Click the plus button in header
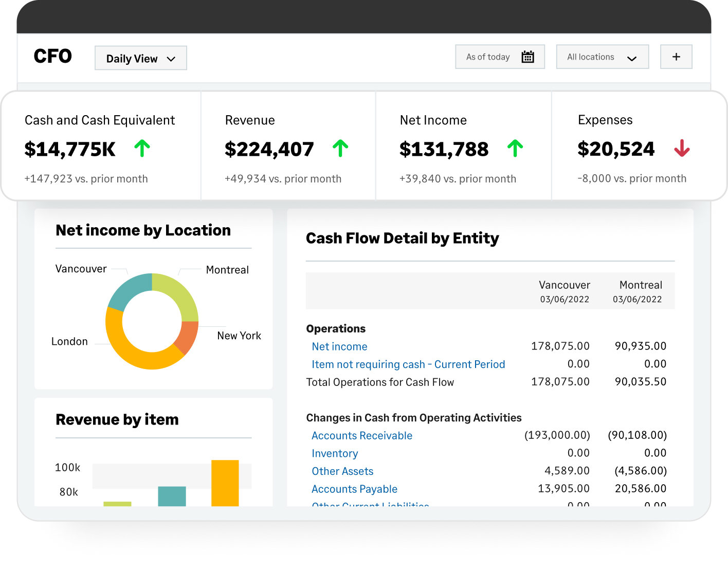The height and width of the screenshot is (572, 728). tap(676, 57)
